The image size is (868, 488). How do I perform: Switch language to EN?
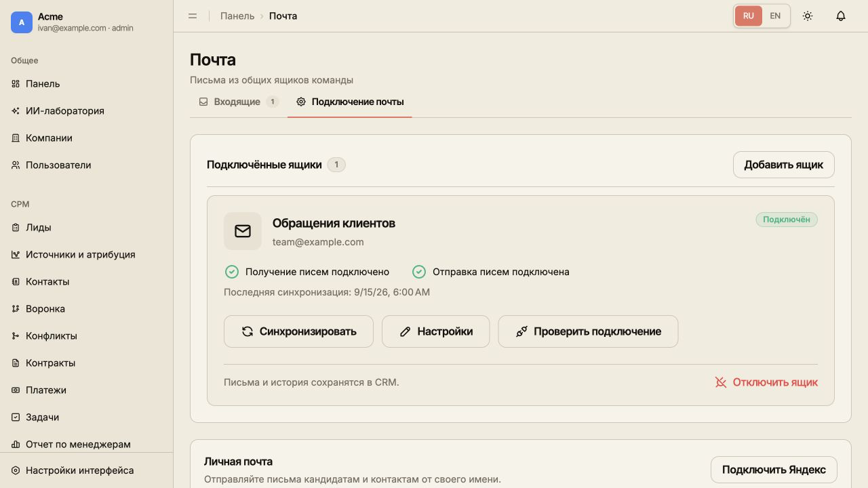click(775, 16)
